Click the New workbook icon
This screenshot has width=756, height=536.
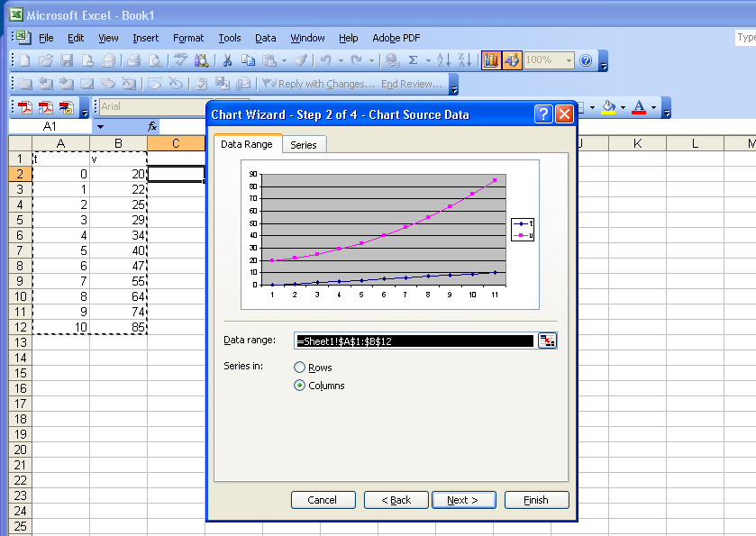coord(24,60)
